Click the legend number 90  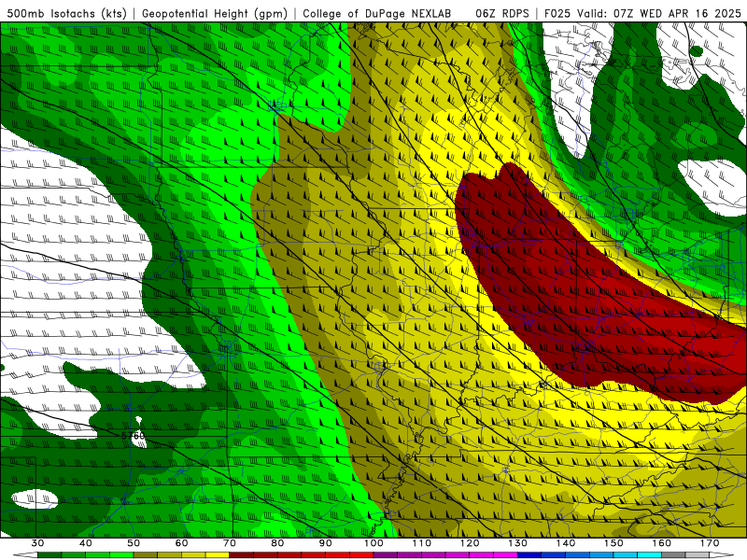pyautogui.click(x=326, y=543)
